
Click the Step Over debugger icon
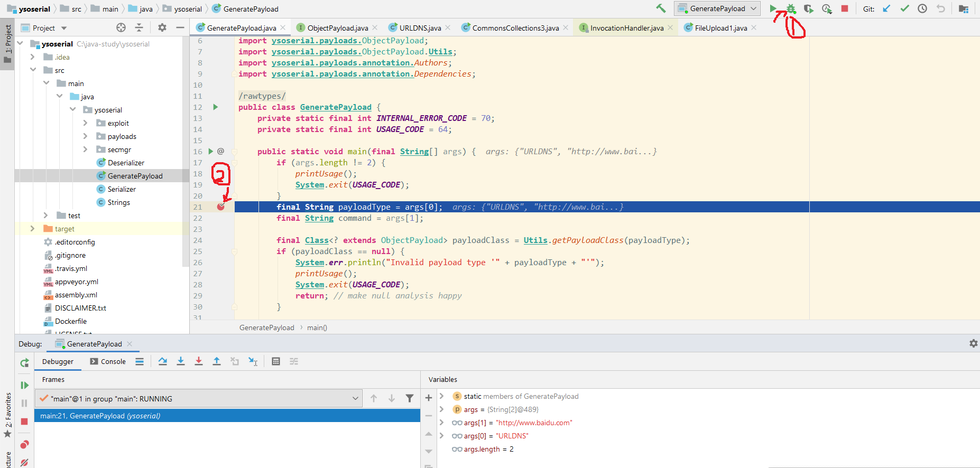tap(163, 361)
